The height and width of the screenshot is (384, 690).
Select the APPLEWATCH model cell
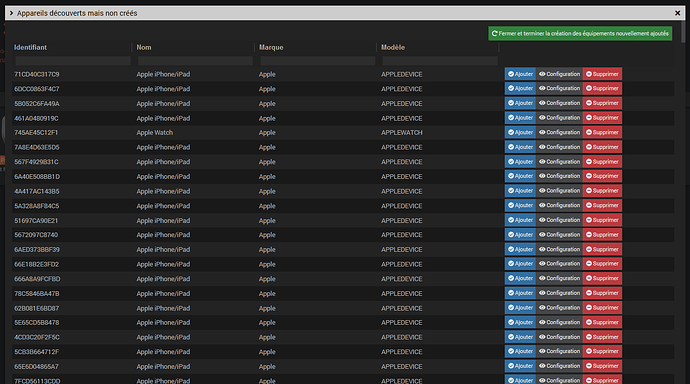pos(402,132)
